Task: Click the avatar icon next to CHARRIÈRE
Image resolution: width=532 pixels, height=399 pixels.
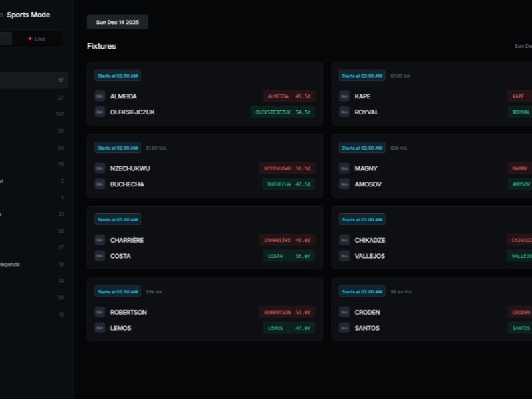Action: (98, 240)
